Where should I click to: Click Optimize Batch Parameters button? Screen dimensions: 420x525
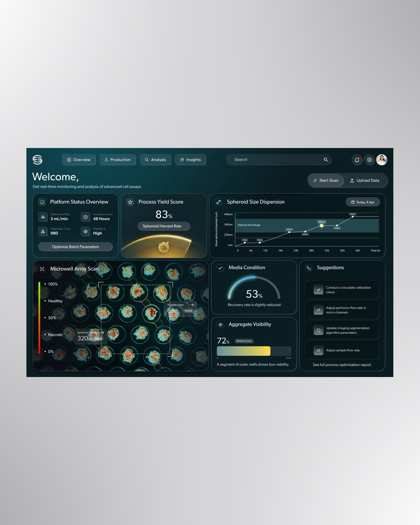[x=75, y=247]
